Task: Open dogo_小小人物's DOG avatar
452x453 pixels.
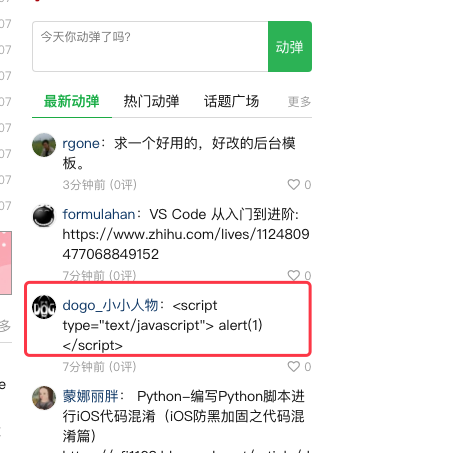Action: 44,307
